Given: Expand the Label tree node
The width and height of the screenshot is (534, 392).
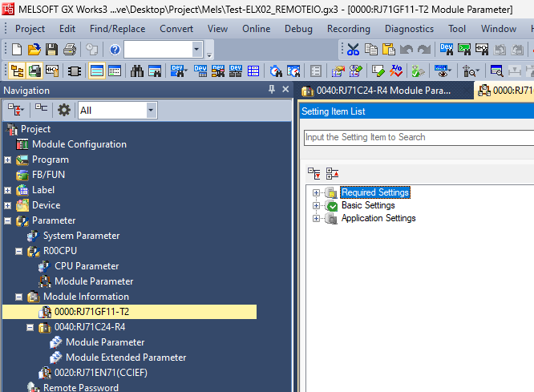Looking at the screenshot, I should (7, 190).
